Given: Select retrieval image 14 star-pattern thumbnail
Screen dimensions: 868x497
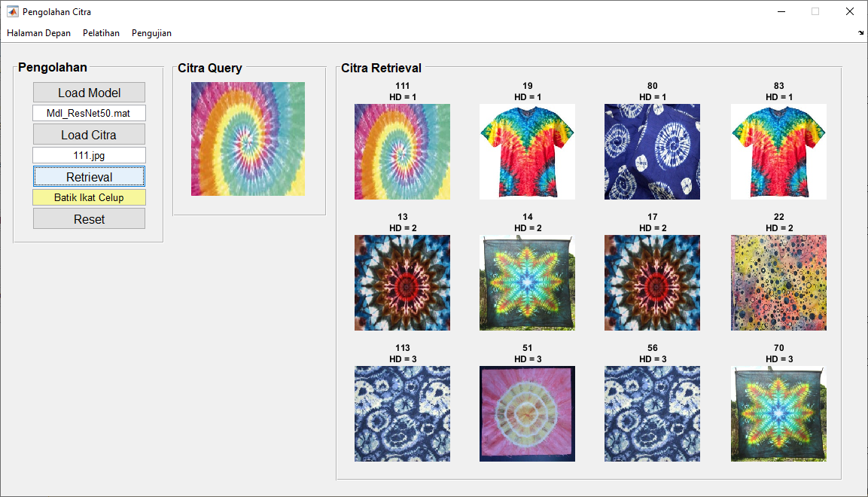Looking at the screenshot, I should click(528, 283).
